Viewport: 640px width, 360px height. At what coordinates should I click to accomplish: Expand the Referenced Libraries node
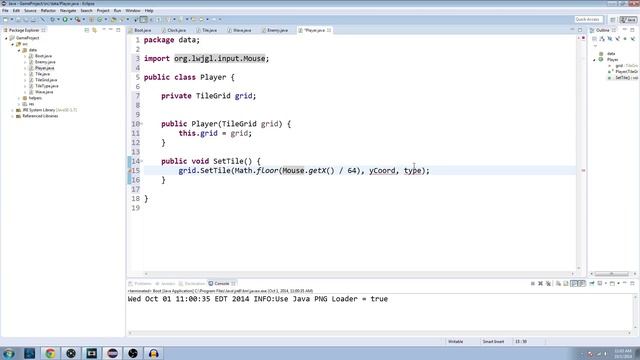tap(13, 116)
